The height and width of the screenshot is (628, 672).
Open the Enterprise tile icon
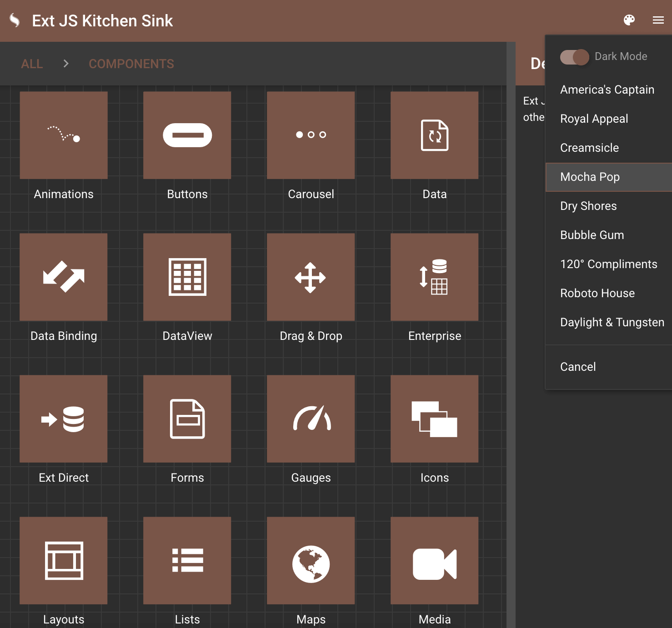435,277
